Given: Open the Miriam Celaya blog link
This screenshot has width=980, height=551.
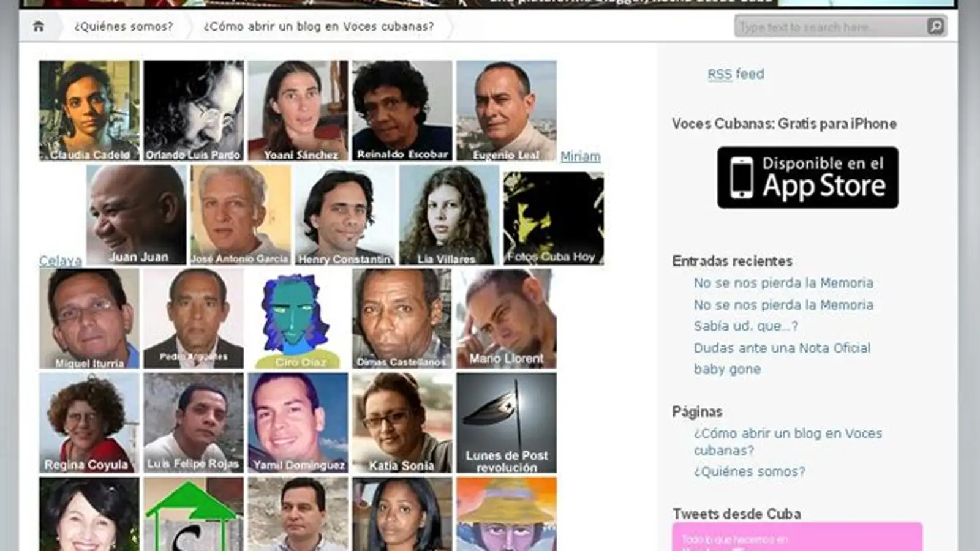Looking at the screenshot, I should (x=580, y=156).
